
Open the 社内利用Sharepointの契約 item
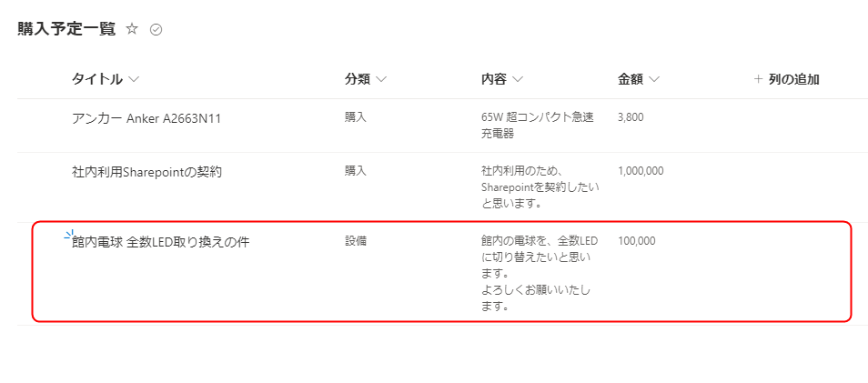146,172
